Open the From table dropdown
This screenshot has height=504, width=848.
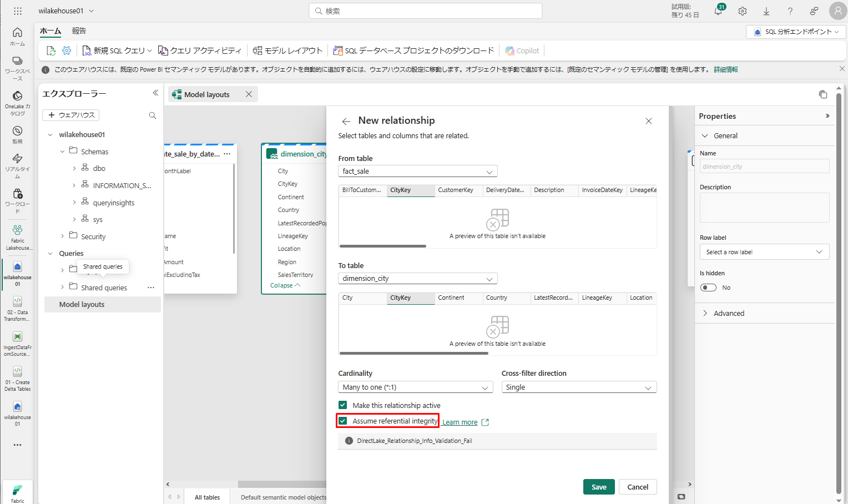417,172
